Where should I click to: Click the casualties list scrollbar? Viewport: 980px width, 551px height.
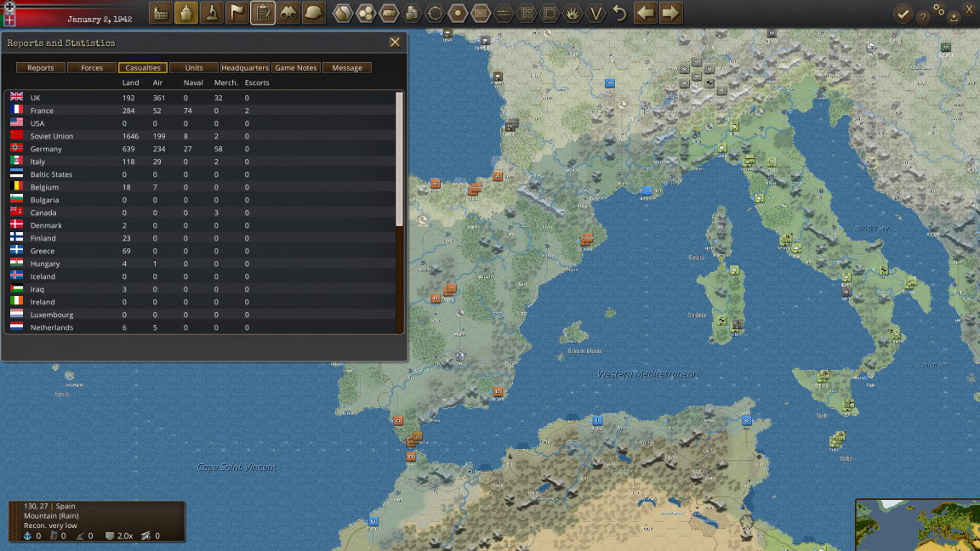point(399,213)
